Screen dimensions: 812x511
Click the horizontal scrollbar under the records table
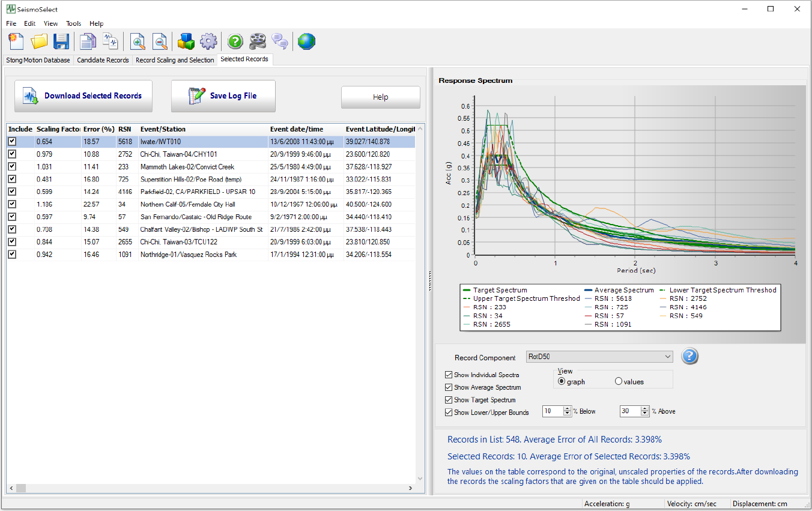(211, 488)
